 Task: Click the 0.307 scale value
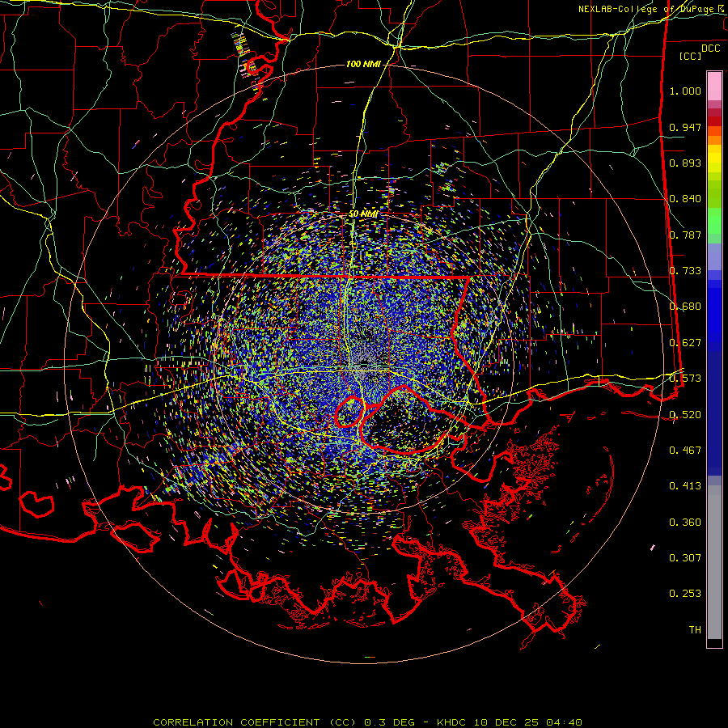[x=685, y=558]
